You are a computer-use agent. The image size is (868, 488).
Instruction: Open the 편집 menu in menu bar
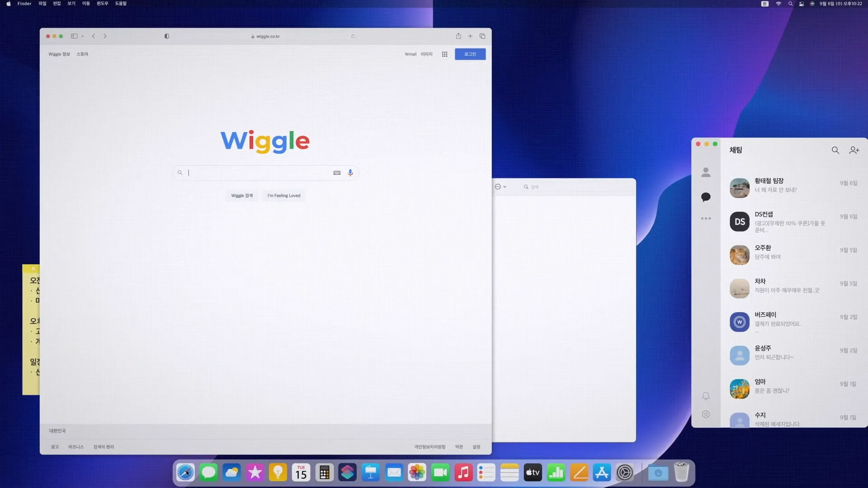(57, 4)
